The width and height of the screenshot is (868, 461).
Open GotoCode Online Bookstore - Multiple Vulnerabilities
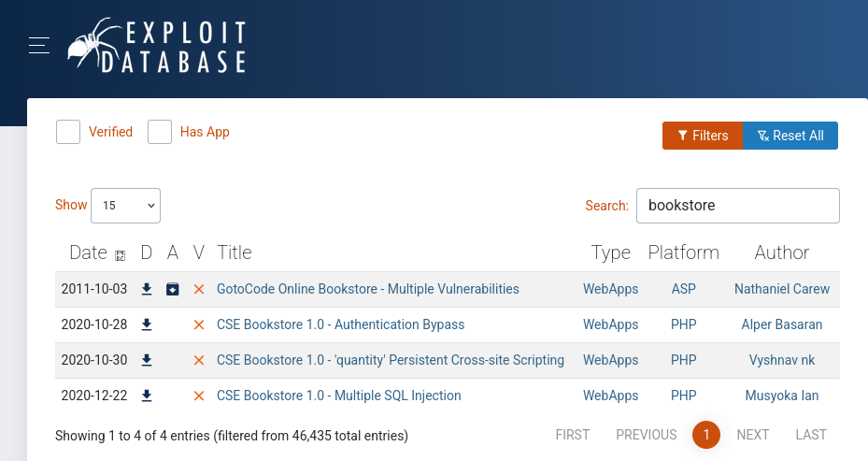[x=368, y=289]
